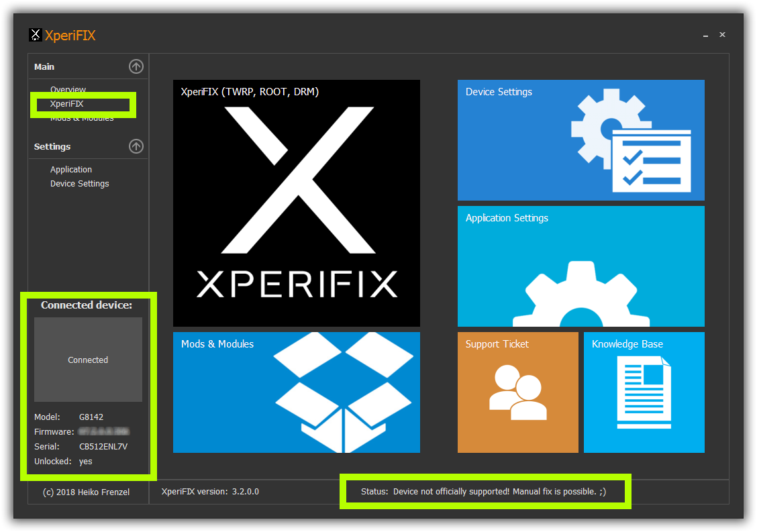Open the blue Device Settings tile
Image resolution: width=757 pixels, height=532 pixels.
coord(581,140)
